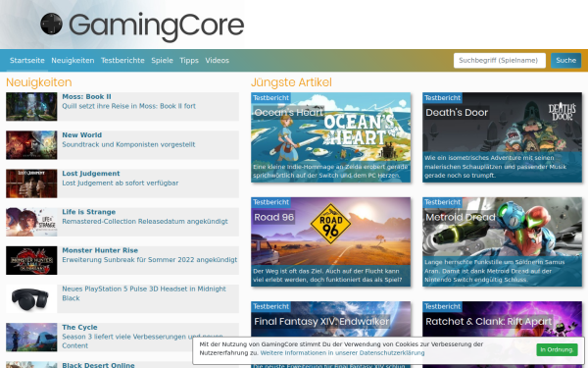Open 'Remastered-Collection Releasedatum angekündigt' text
The width and height of the screenshot is (588, 368).
145,221
